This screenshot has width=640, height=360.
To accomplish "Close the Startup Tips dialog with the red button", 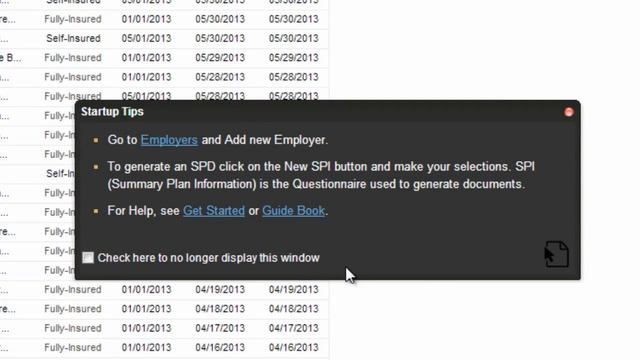I will (x=569, y=112).
